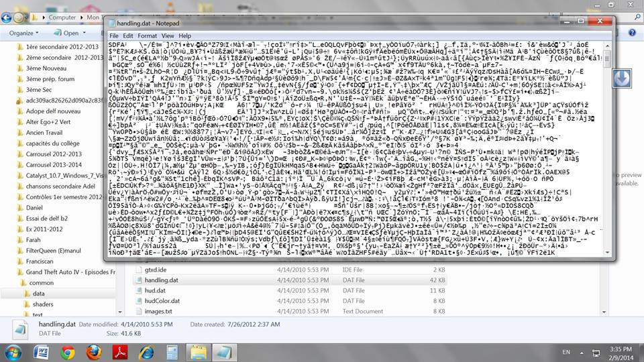Click Computer in the address breadcrumb

pos(62,17)
